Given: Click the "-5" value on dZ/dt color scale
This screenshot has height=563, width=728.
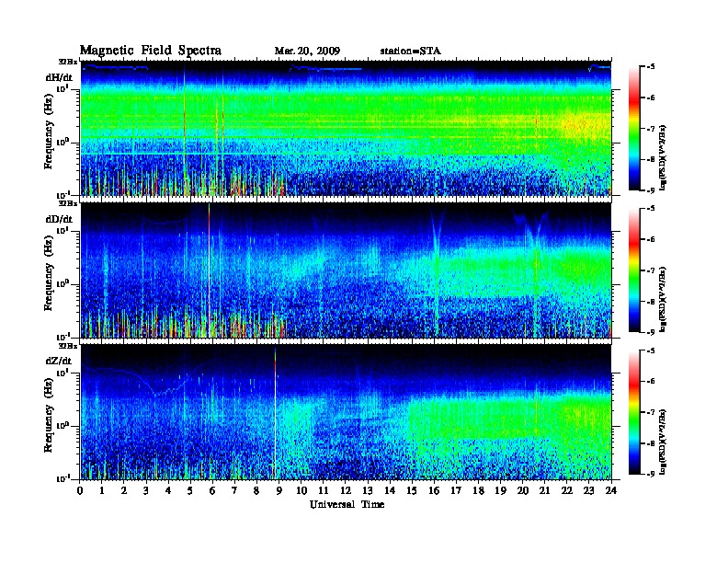Looking at the screenshot, I should tap(651, 350).
